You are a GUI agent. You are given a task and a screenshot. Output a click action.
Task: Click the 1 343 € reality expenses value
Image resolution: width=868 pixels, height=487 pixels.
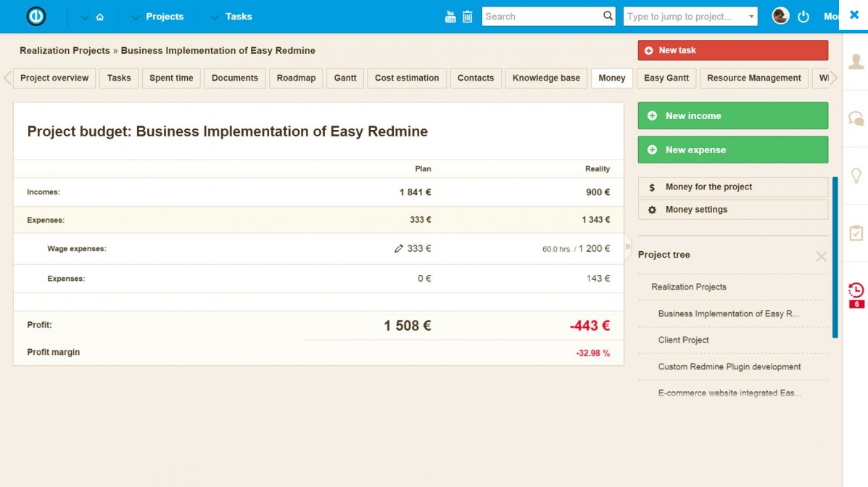(595, 220)
